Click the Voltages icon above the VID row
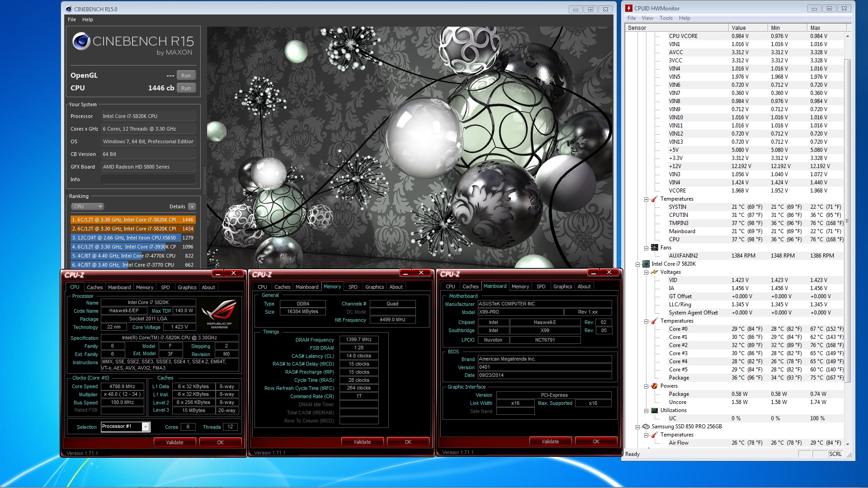The height and width of the screenshot is (488, 868). (654, 272)
